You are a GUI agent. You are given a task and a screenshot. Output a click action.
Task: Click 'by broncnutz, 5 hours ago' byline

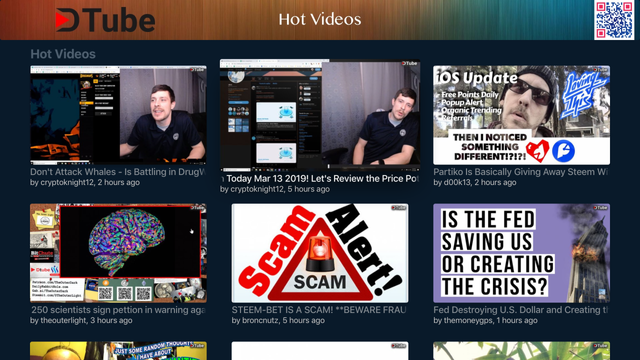point(278,320)
